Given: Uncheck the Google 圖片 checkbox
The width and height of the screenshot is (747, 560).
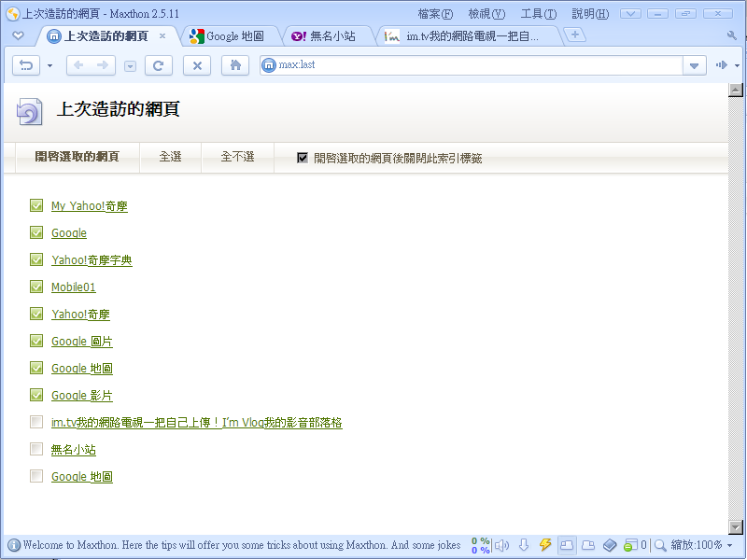Looking at the screenshot, I should point(36,341).
